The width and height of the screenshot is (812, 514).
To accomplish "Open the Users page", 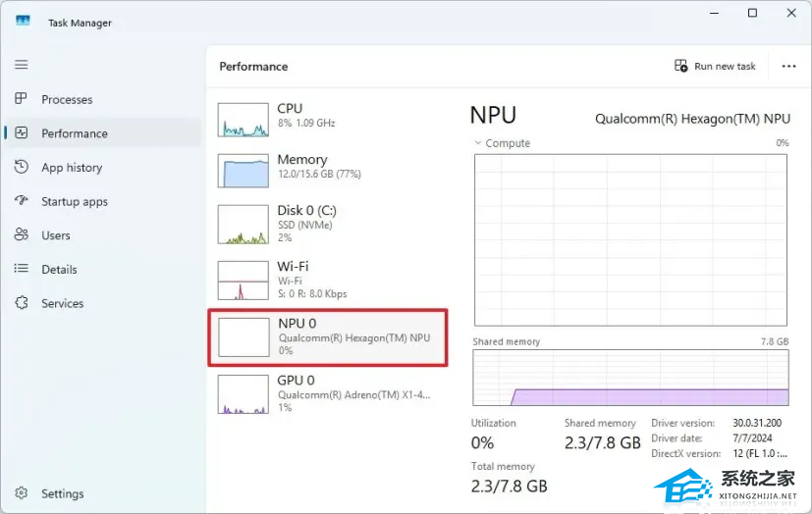I will tap(102, 235).
